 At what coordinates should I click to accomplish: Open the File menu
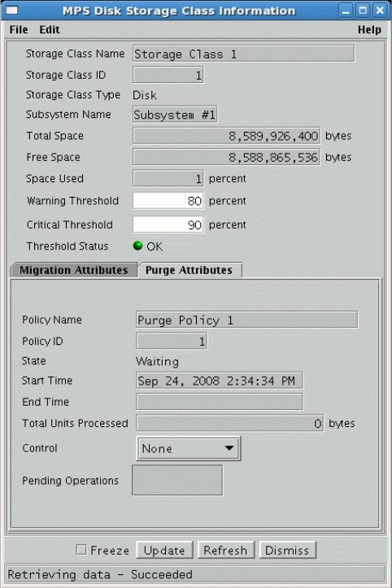tap(19, 29)
